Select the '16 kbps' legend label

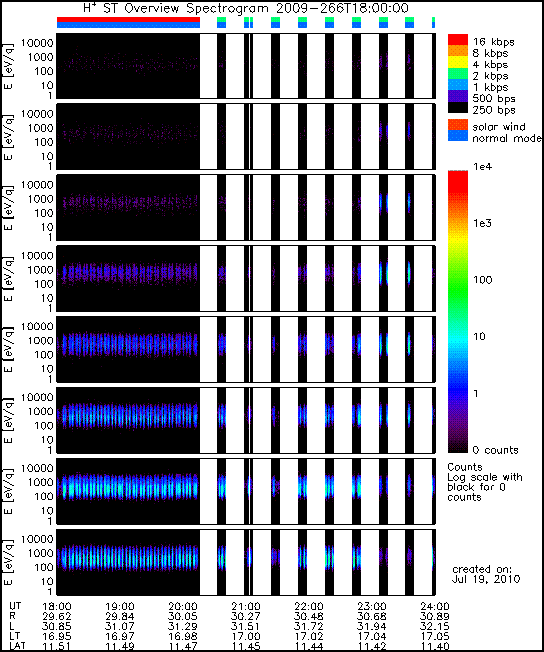[x=494, y=42]
